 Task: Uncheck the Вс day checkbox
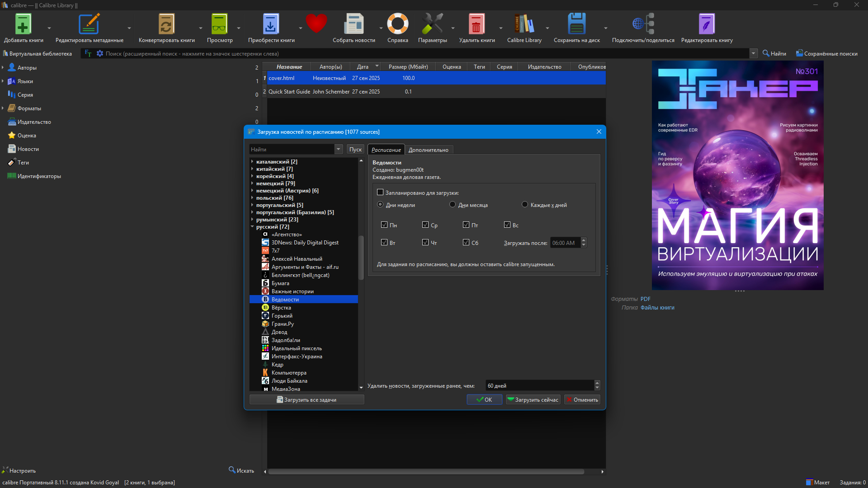click(507, 225)
